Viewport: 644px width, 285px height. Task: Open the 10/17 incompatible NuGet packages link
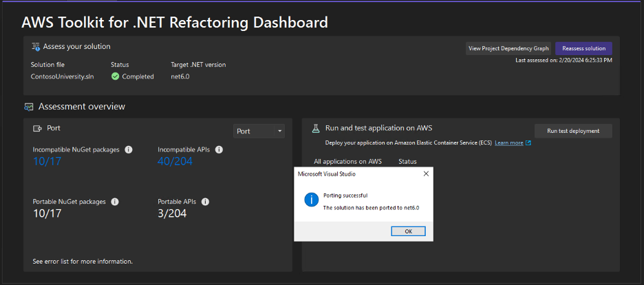[x=47, y=161]
